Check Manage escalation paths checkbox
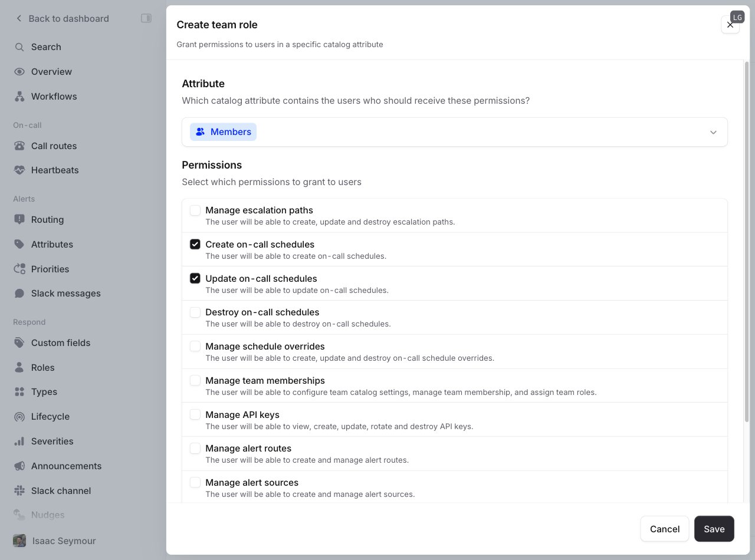 (195, 210)
